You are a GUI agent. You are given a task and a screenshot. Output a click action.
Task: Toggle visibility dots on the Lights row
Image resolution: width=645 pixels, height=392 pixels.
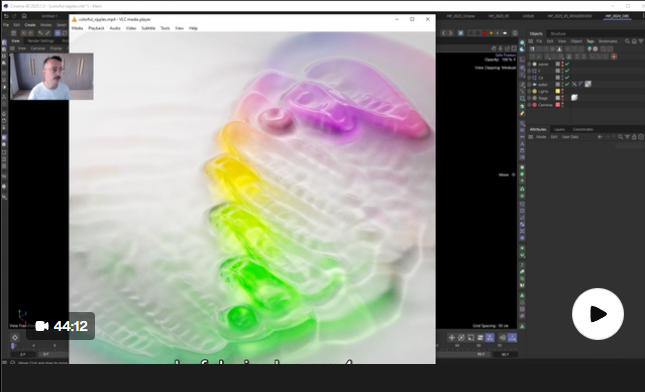(x=563, y=91)
